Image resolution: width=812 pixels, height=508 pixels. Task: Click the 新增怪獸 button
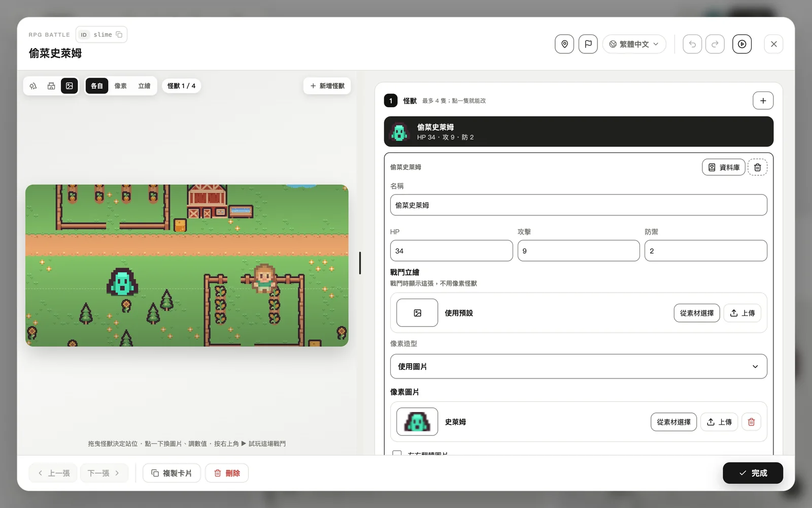(327, 86)
